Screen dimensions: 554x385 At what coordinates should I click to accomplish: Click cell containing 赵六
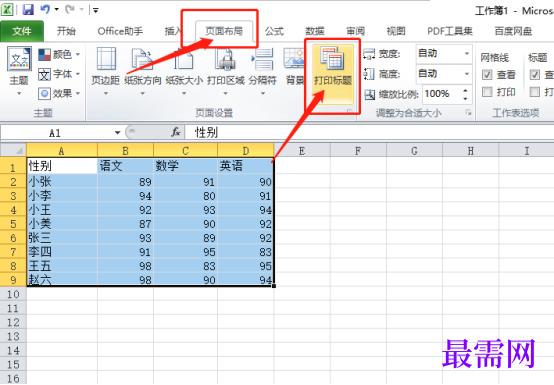coord(62,280)
